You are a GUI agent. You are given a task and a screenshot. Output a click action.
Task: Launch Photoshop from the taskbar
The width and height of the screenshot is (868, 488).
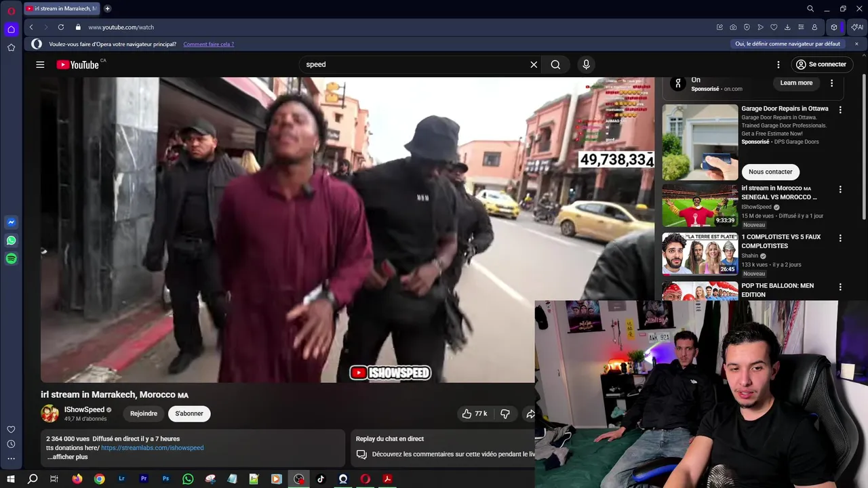pyautogui.click(x=165, y=479)
